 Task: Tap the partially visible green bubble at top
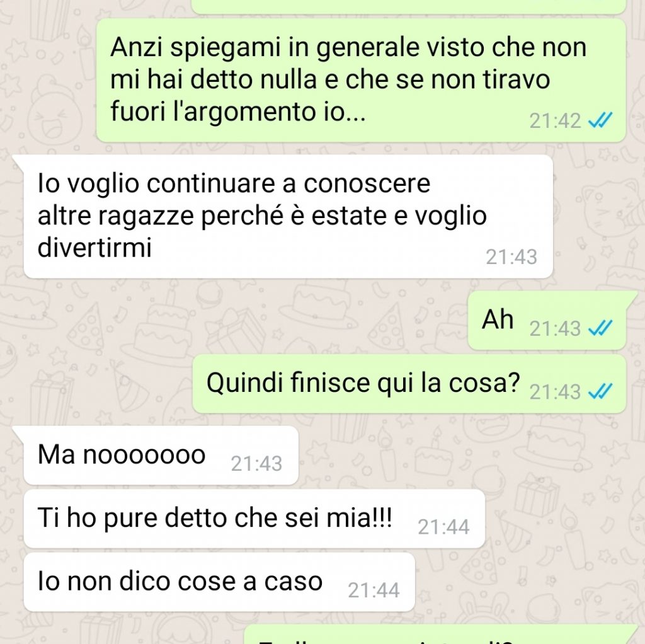(409, 6)
